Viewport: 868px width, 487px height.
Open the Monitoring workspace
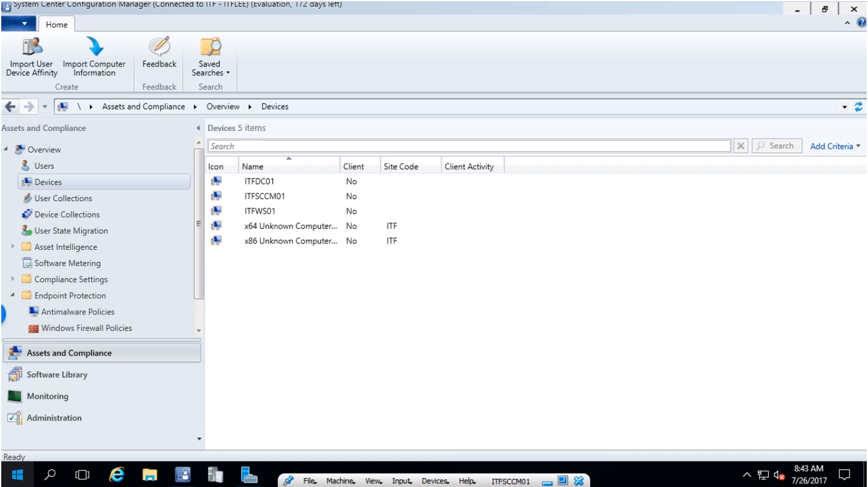(x=47, y=397)
